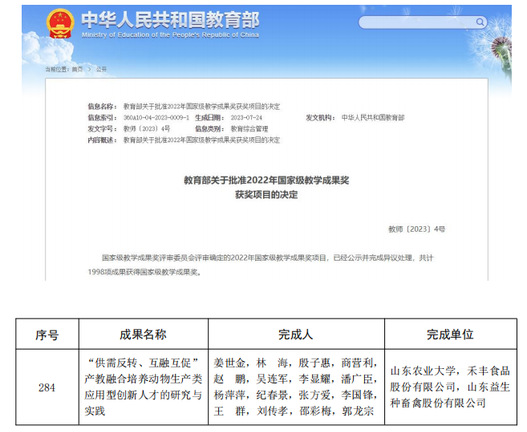Select the document number 教师〔2023〕4号 in metadata
527x432 pixels.
tap(147, 129)
